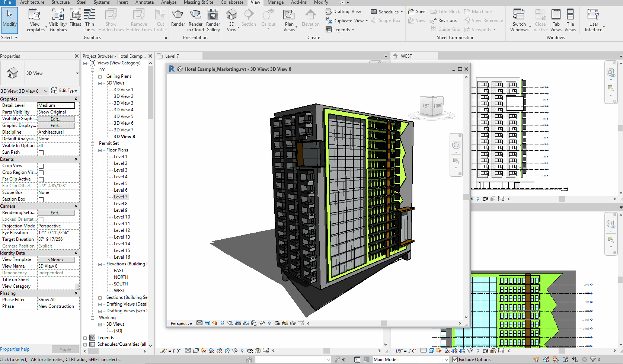Expand the Ceiling Plans tree node
Image resolution: width=623 pixels, height=364 pixels.
(x=100, y=77)
